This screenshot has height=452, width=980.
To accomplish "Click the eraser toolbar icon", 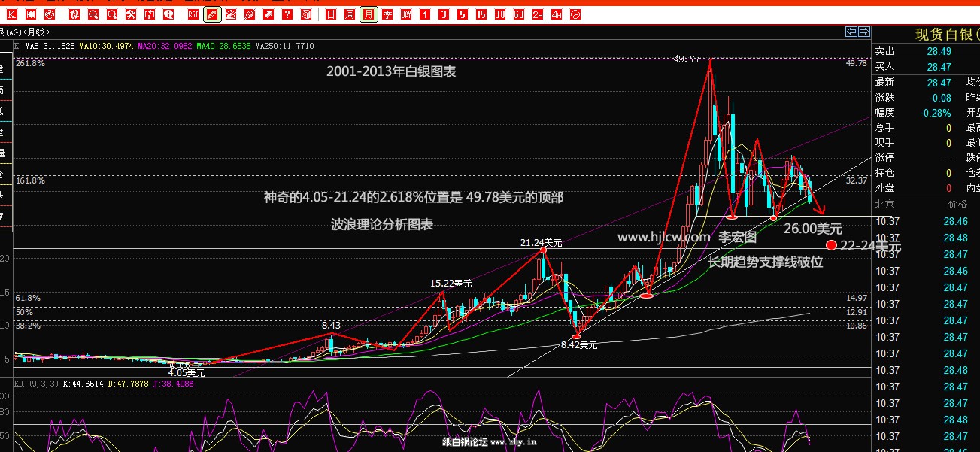I will [250, 14].
